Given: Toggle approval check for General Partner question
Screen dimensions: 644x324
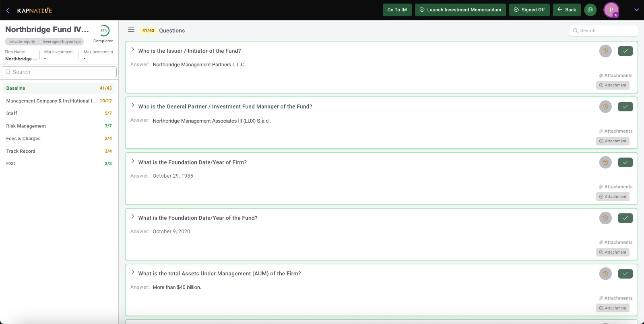Looking at the screenshot, I should tap(625, 107).
